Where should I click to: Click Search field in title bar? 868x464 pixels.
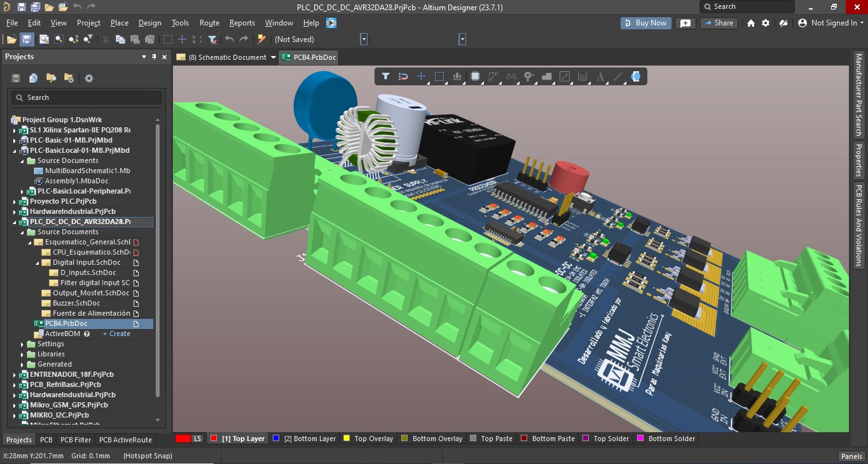(x=747, y=6)
